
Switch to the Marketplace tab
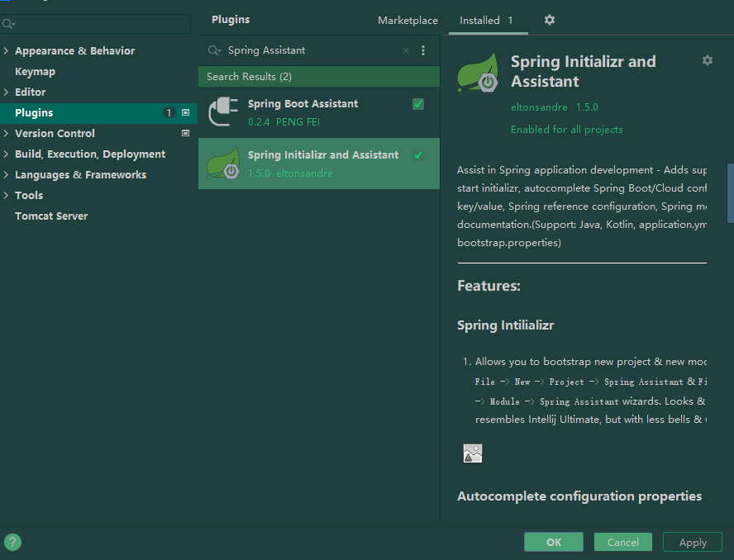(x=408, y=20)
